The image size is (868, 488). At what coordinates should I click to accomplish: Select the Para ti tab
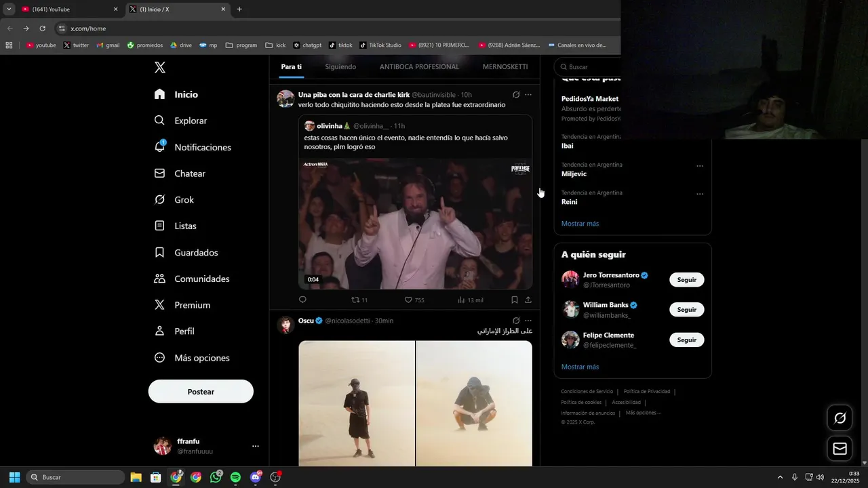pos(292,66)
